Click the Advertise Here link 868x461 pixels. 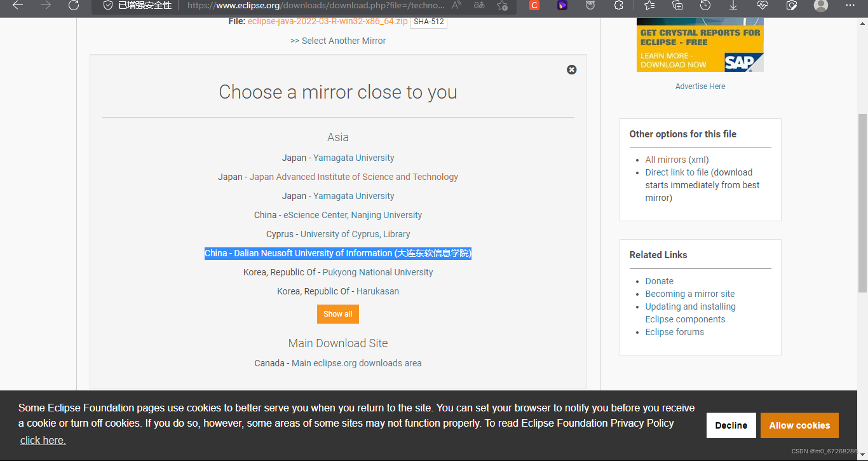pos(700,86)
